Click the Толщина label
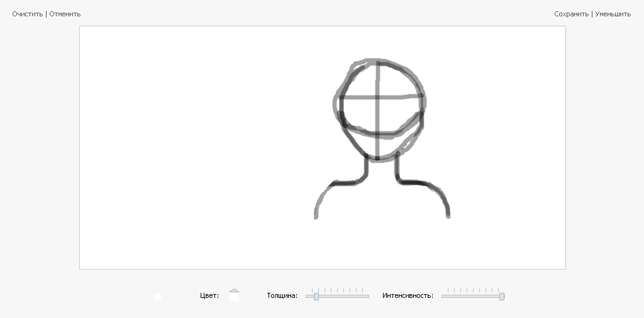 [282, 295]
